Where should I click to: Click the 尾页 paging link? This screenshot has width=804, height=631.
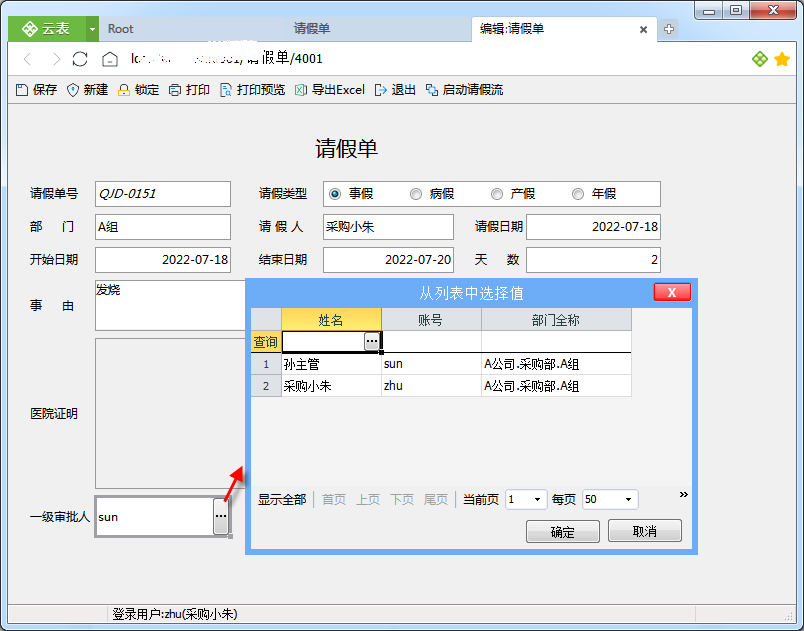(436, 499)
